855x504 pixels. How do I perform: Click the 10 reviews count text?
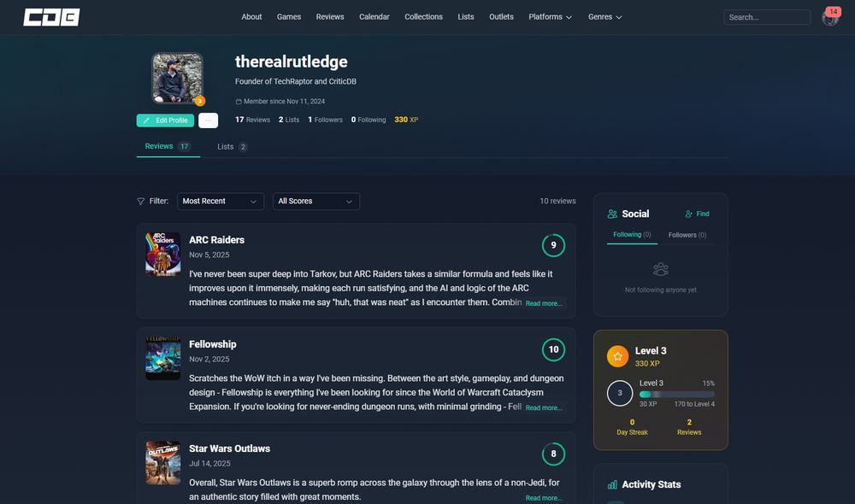tap(557, 201)
